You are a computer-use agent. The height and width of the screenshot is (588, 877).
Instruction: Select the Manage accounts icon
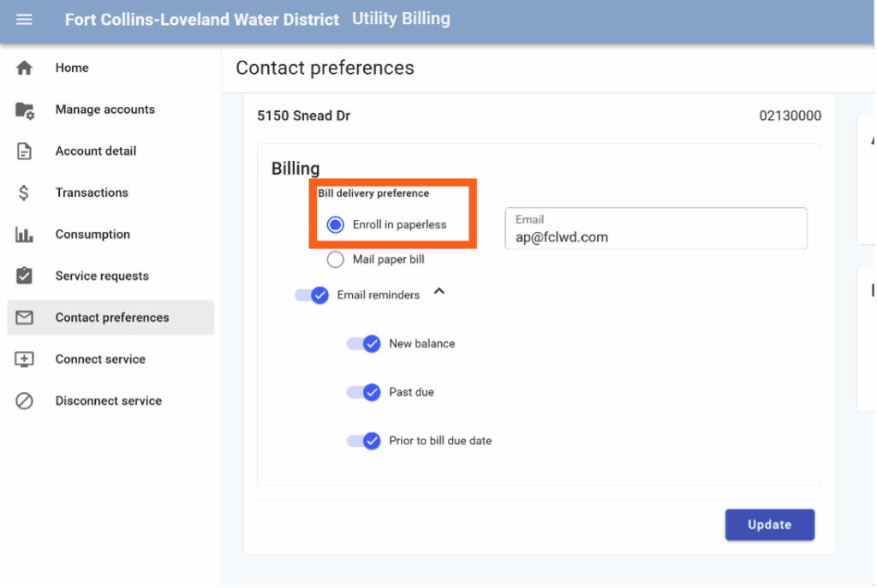point(24,110)
